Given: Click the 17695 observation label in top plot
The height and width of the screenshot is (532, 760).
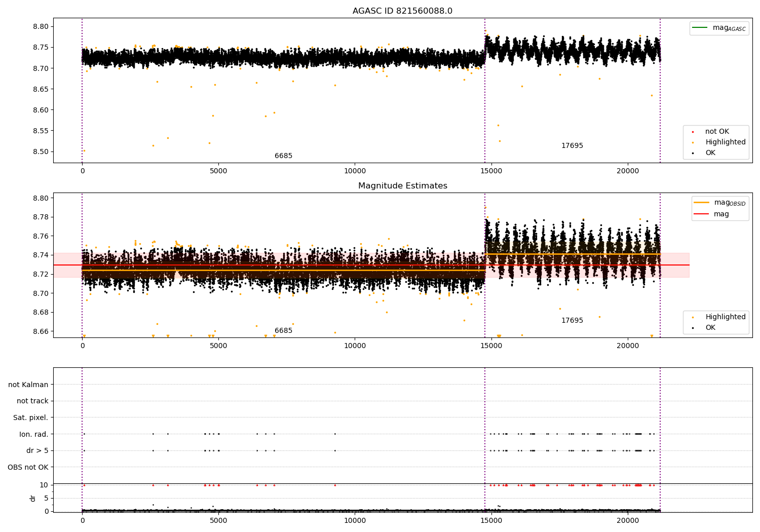Looking at the screenshot, I should [572, 146].
